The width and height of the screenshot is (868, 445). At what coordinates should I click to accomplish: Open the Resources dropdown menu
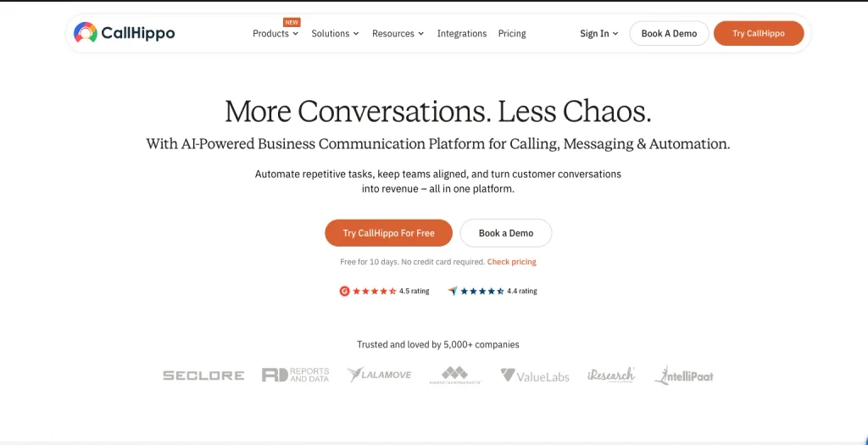click(x=398, y=33)
